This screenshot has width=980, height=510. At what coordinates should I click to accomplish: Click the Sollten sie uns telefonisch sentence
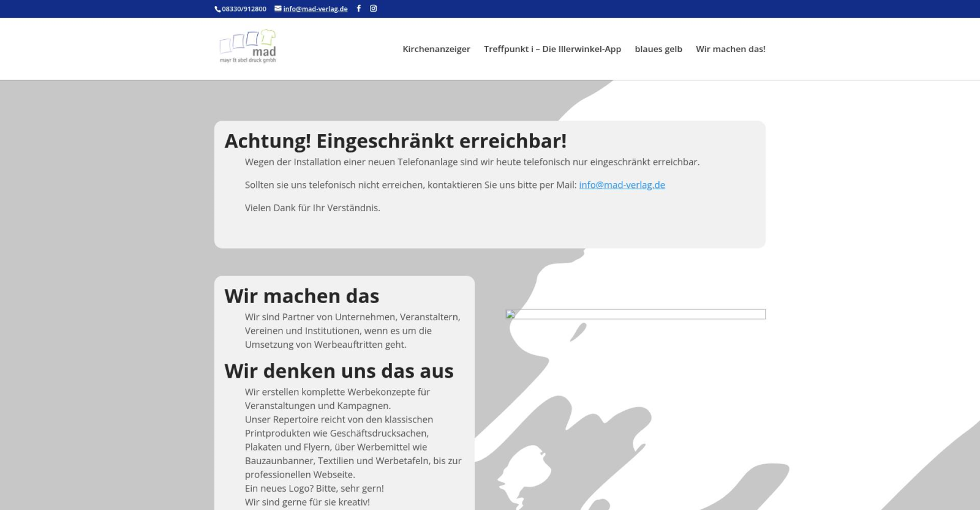pyautogui.click(x=455, y=185)
